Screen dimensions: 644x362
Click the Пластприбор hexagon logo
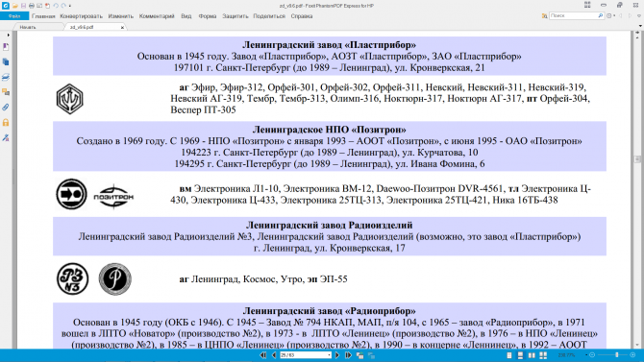click(70, 99)
